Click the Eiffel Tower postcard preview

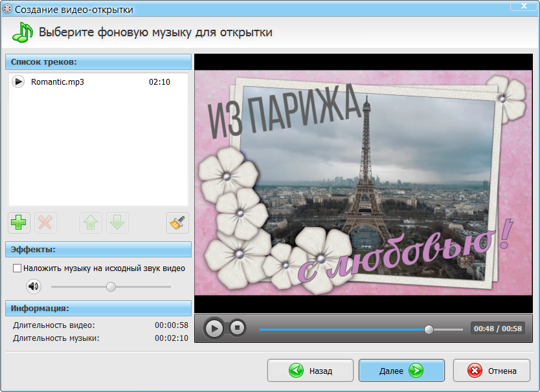tap(363, 183)
